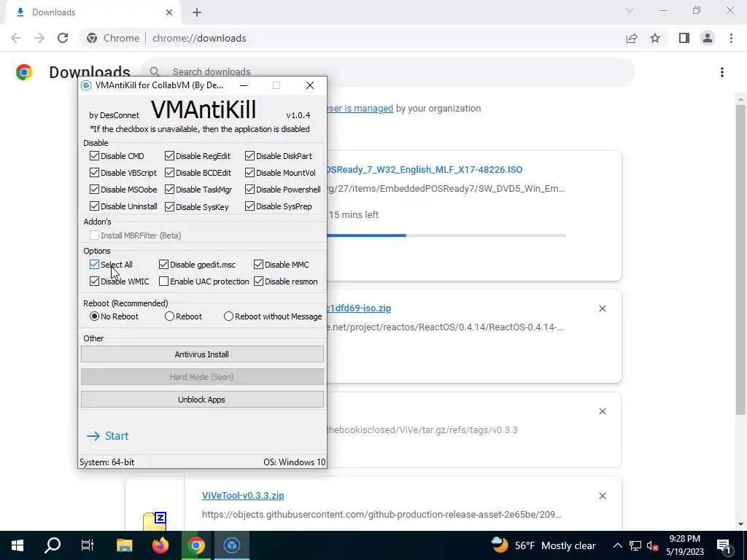The height and width of the screenshot is (560, 747).
Task: Open the POSReady 7 ISO download link
Action: click(x=425, y=169)
